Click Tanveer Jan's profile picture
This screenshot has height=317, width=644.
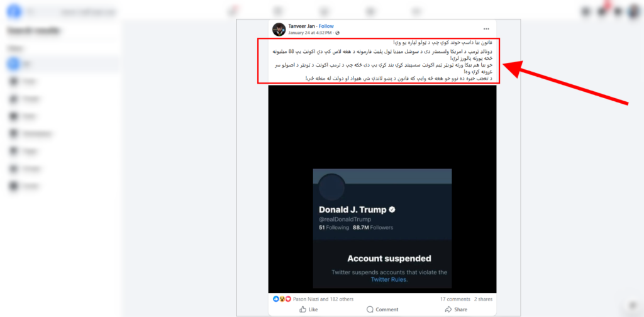pos(279,29)
